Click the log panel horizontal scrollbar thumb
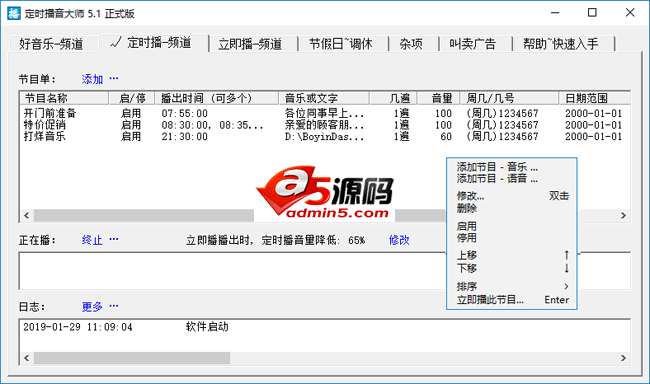The image size is (650, 384). (x=132, y=358)
